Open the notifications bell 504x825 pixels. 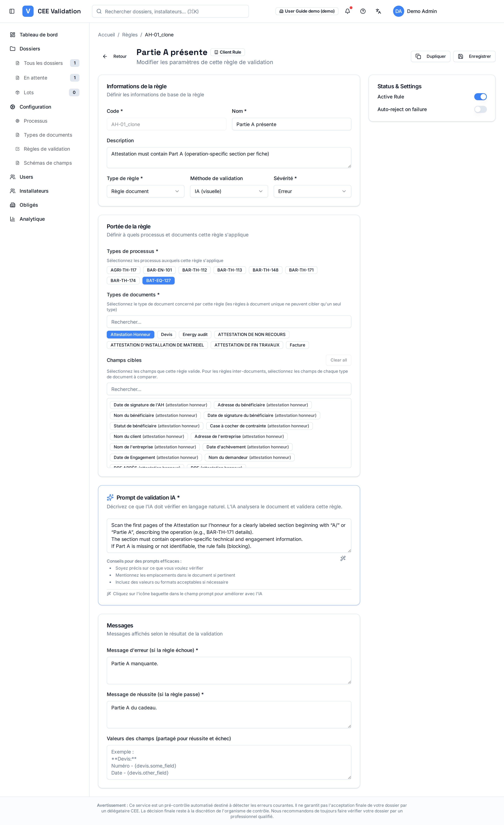[x=348, y=11]
